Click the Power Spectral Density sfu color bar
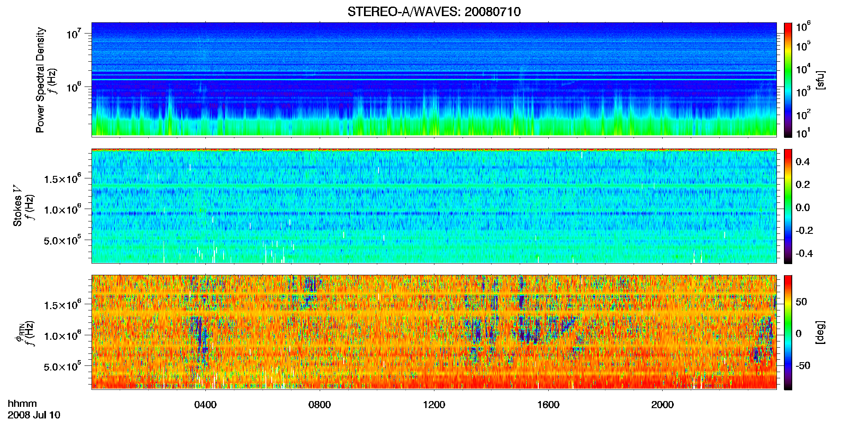 (x=788, y=80)
